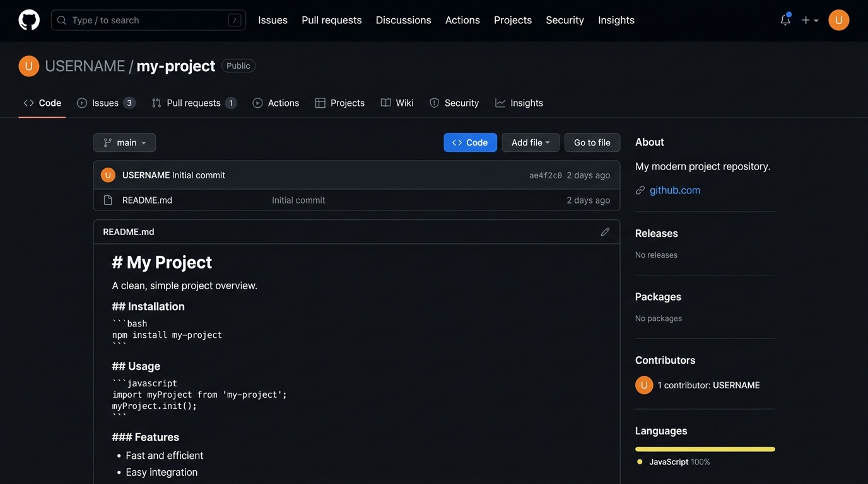Open the notifications bell
The width and height of the screenshot is (868, 484).
[785, 20]
